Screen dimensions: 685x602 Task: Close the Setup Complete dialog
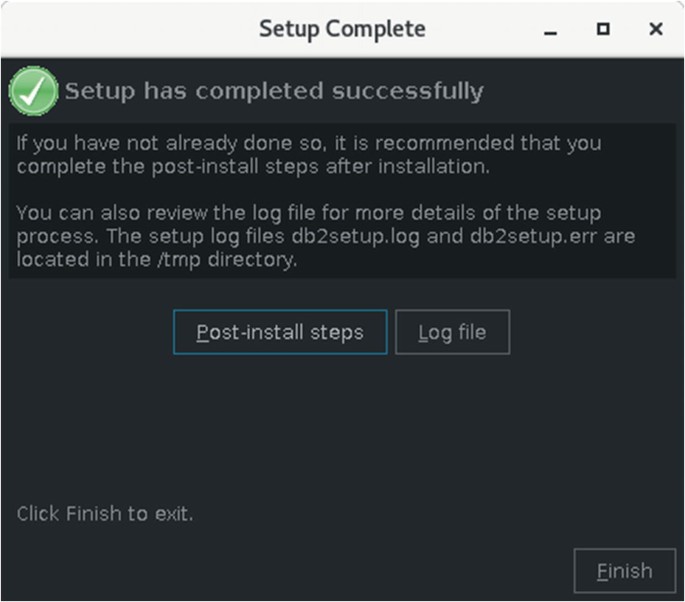coord(656,30)
